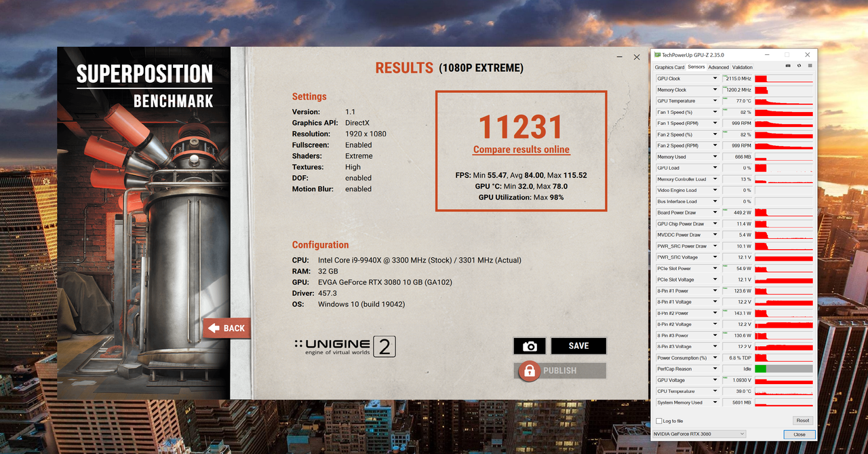
Task: Click the benchmark score 11231
Action: (521, 127)
